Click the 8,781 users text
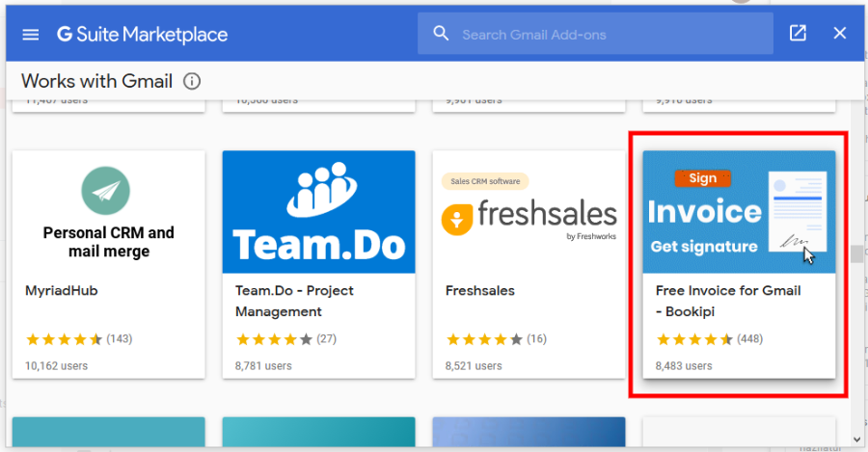 coord(263,365)
